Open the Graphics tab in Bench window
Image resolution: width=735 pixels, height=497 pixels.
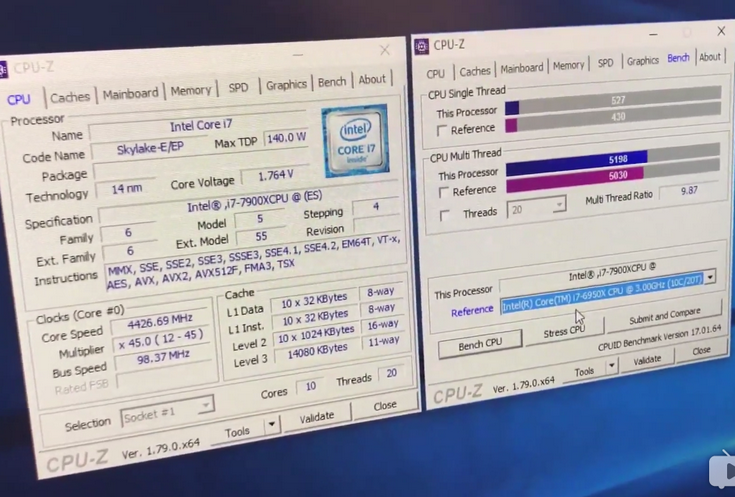click(643, 60)
